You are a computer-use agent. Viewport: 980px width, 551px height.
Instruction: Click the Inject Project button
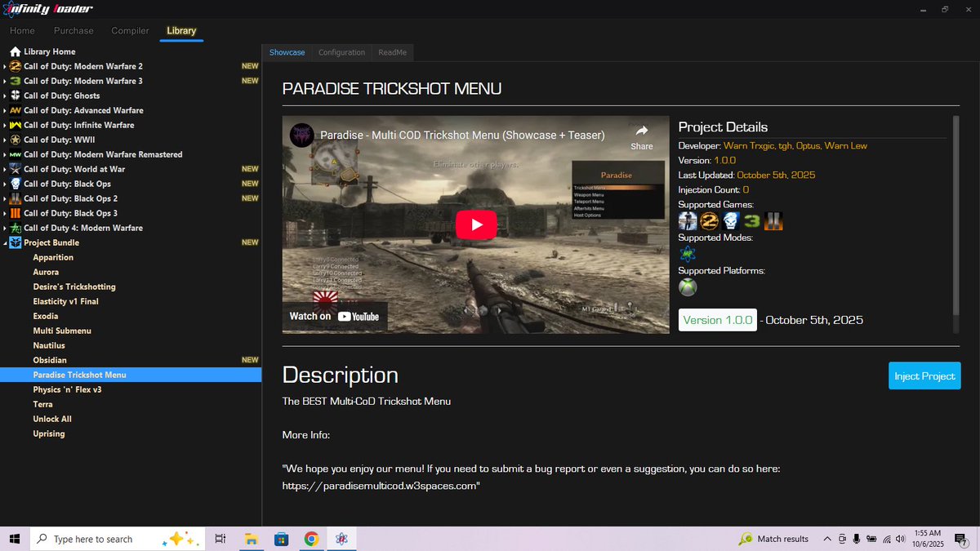[x=924, y=375]
